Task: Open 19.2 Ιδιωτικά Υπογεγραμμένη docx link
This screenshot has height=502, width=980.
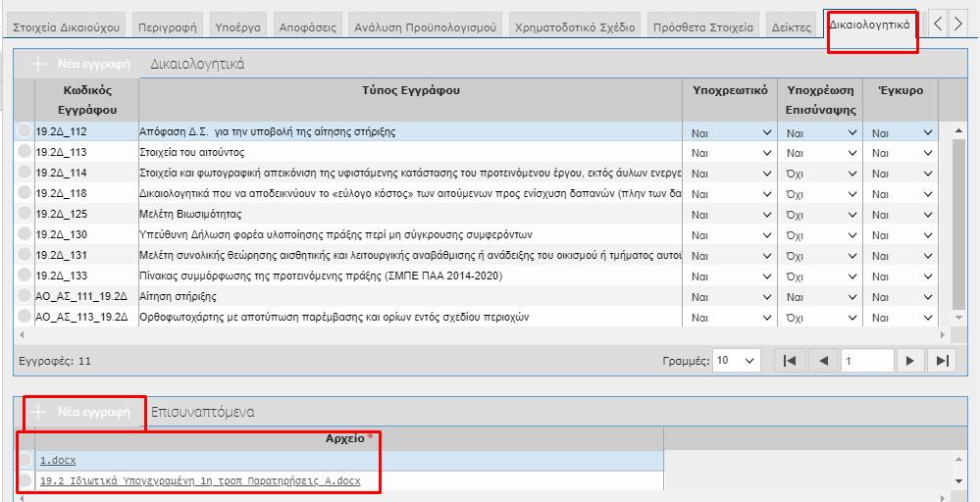Action: point(200,481)
